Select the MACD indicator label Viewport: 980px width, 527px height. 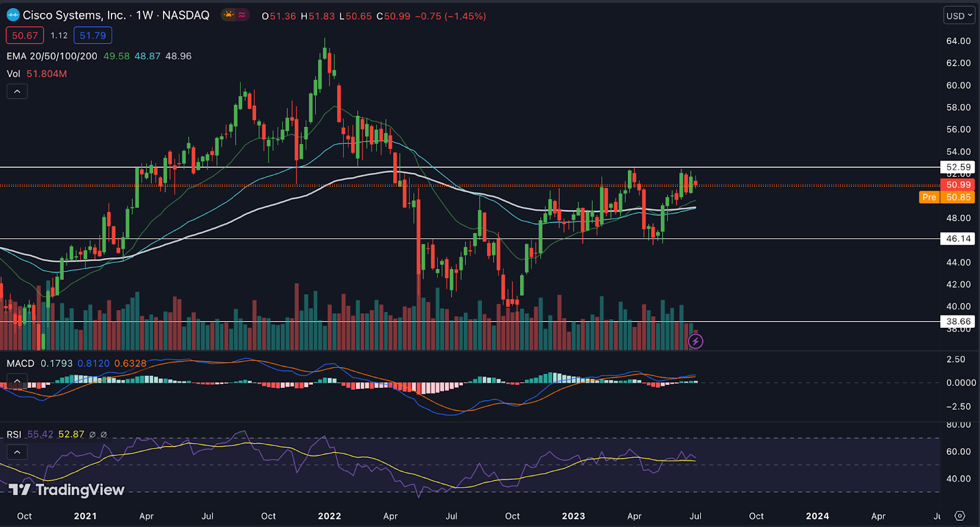coord(21,363)
